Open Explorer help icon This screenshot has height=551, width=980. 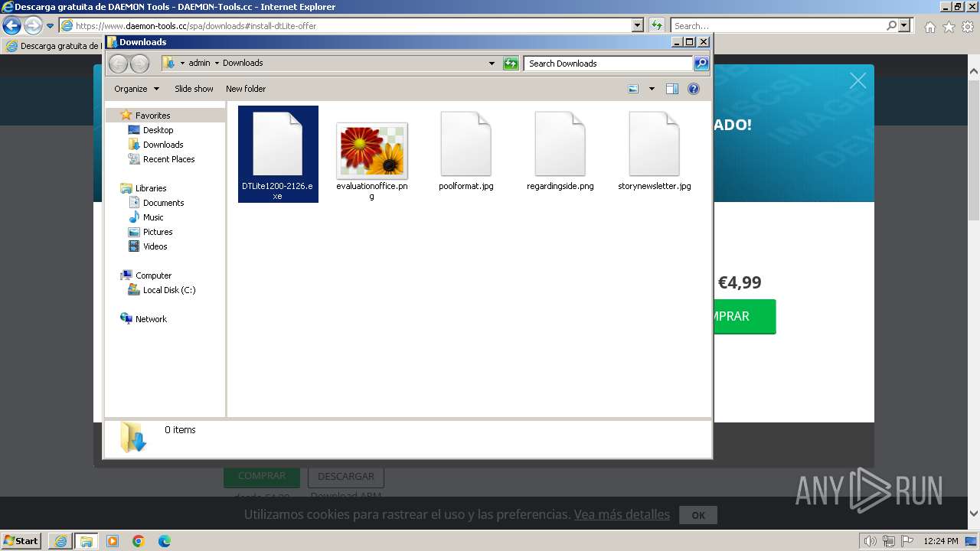click(694, 89)
